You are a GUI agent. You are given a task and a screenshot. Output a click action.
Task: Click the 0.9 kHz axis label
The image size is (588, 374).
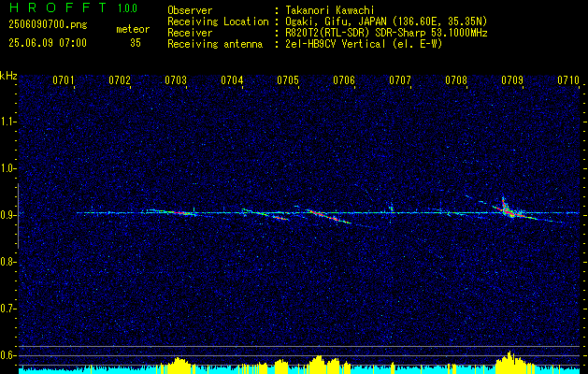point(7,215)
